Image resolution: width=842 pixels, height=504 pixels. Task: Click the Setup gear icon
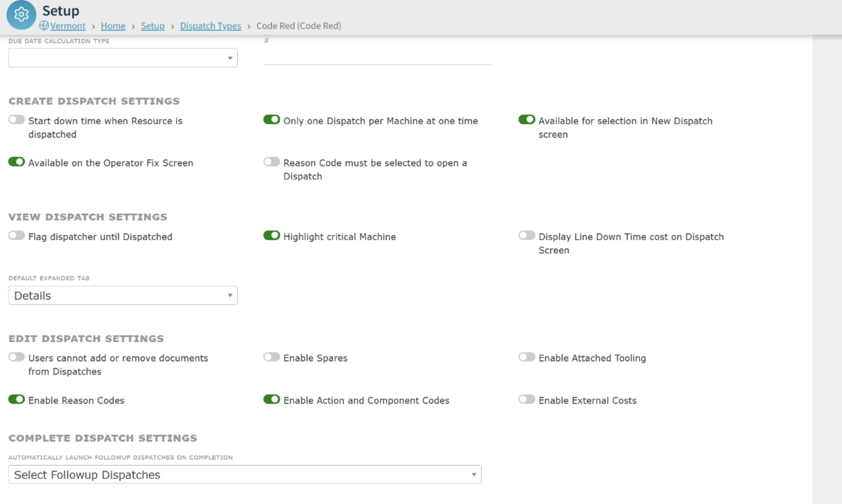(x=21, y=15)
